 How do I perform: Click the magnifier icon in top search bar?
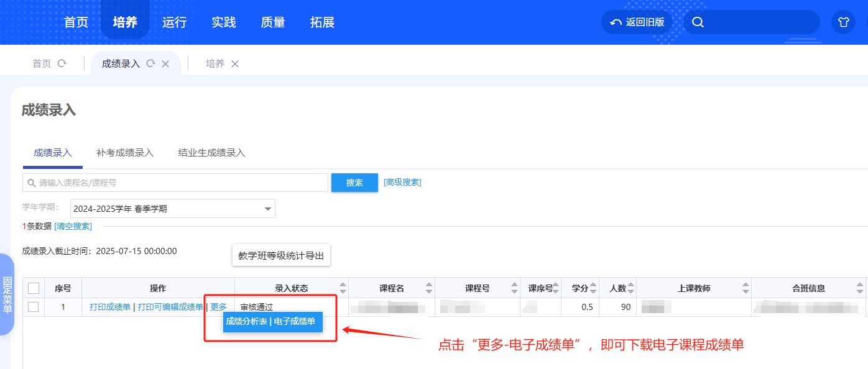click(x=698, y=22)
